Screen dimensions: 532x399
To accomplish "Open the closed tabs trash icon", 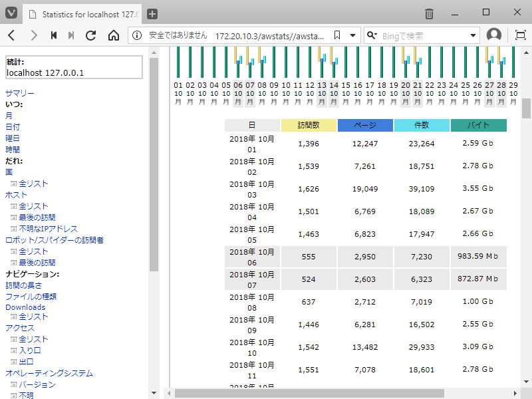I will (430, 14).
